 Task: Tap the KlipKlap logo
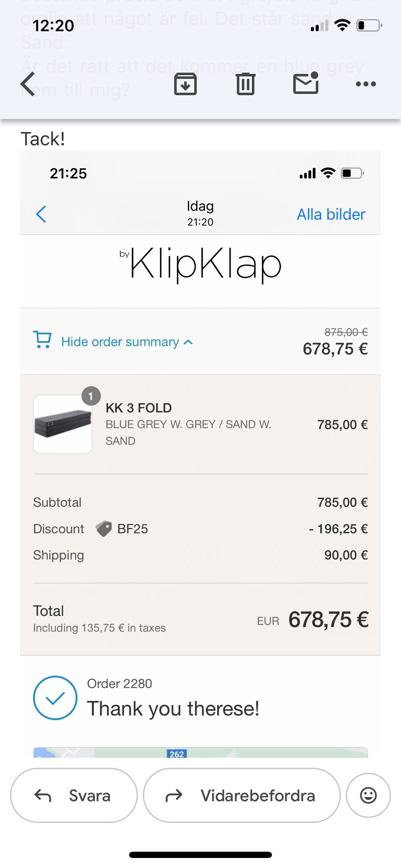click(x=200, y=264)
